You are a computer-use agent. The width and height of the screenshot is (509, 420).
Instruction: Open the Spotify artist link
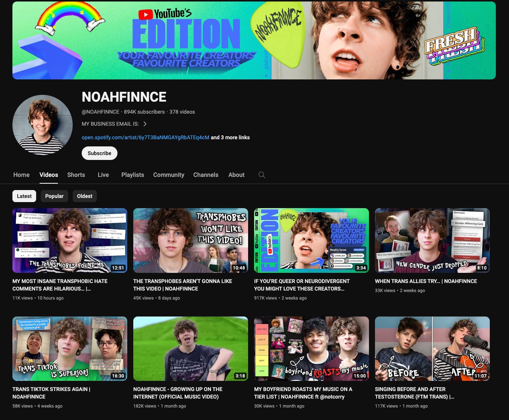(x=145, y=137)
